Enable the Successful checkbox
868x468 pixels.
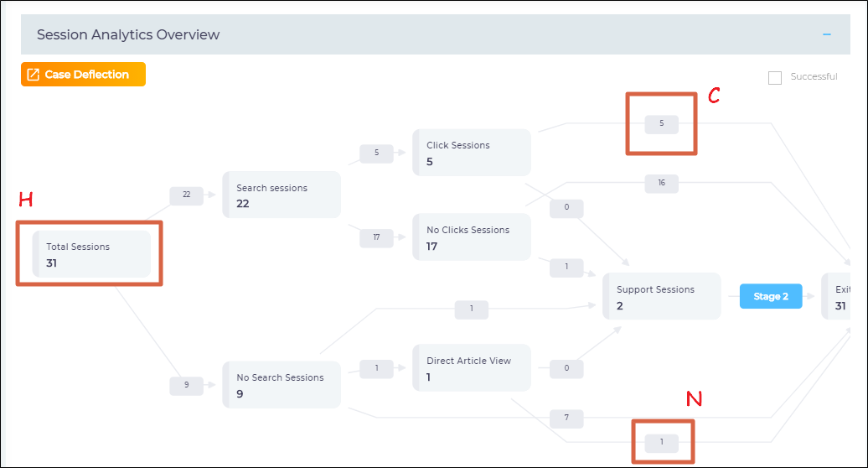[x=775, y=77]
